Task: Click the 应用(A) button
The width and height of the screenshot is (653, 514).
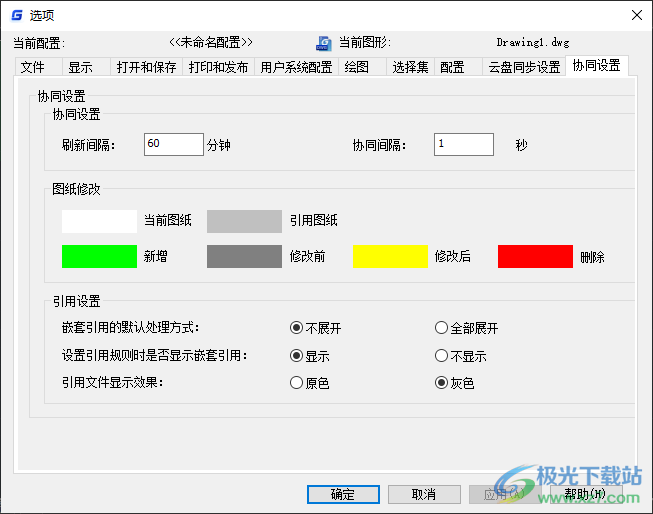Action: click(x=505, y=494)
